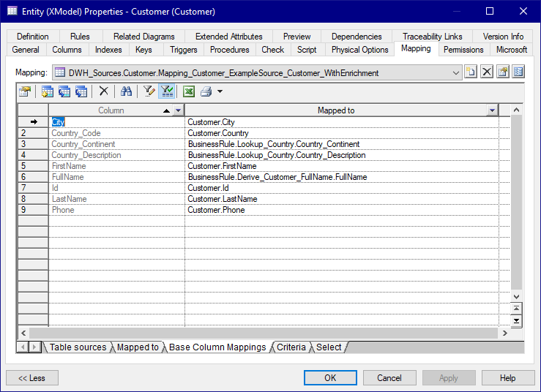Open the Permissions tab
This screenshot has height=392, width=541.
point(463,50)
